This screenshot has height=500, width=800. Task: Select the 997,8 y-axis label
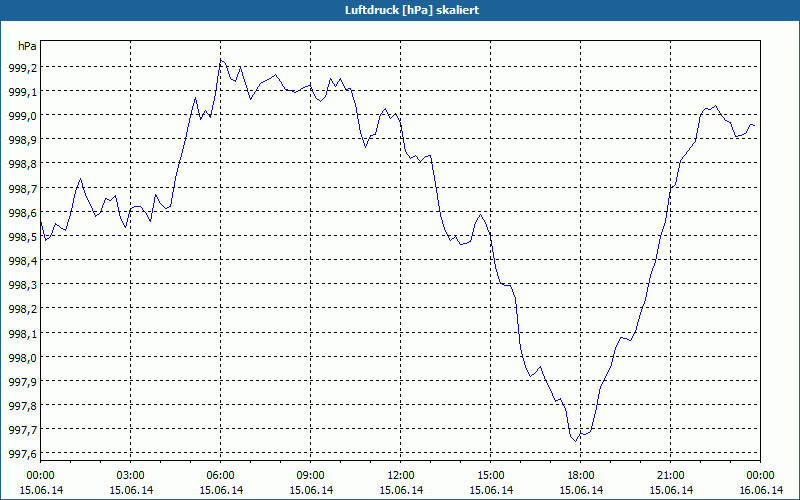pyautogui.click(x=22, y=406)
